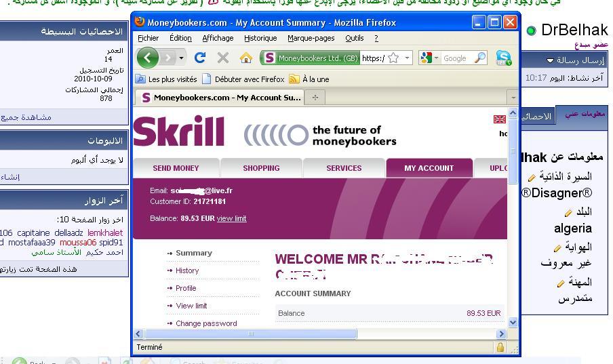
Task: Click the Firefox icon in the title bar
Action: tap(139, 22)
